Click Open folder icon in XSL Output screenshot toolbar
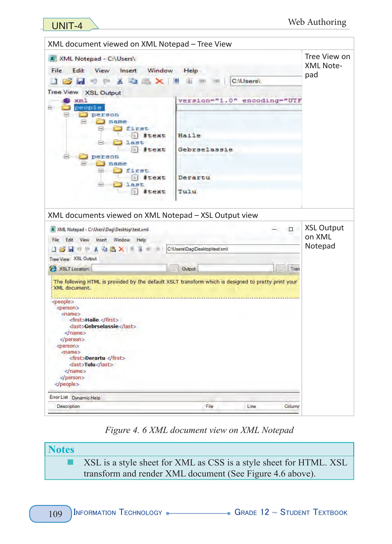392x544 pixels. [62, 249]
